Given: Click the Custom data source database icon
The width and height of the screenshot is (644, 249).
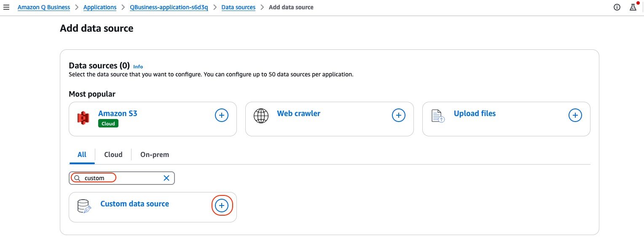Looking at the screenshot, I should pos(83,206).
